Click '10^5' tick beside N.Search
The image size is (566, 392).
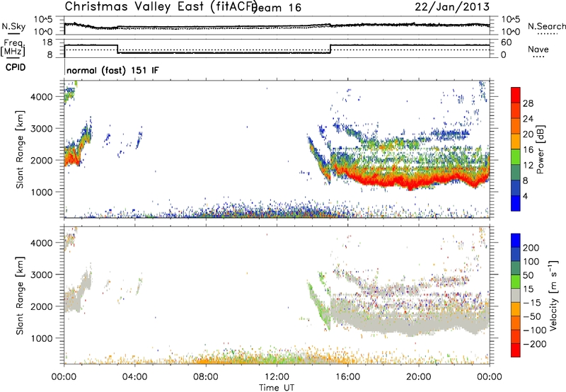[x=511, y=20]
